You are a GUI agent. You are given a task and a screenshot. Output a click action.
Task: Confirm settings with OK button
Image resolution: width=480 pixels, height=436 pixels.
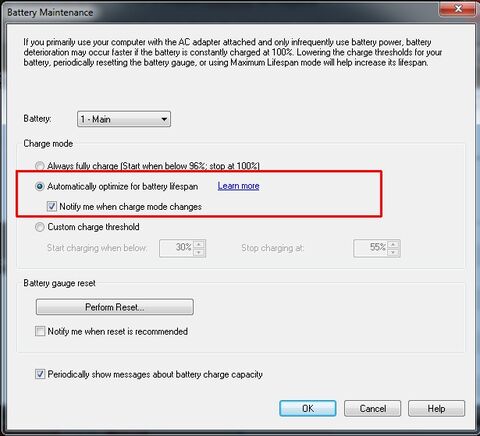[308, 408]
